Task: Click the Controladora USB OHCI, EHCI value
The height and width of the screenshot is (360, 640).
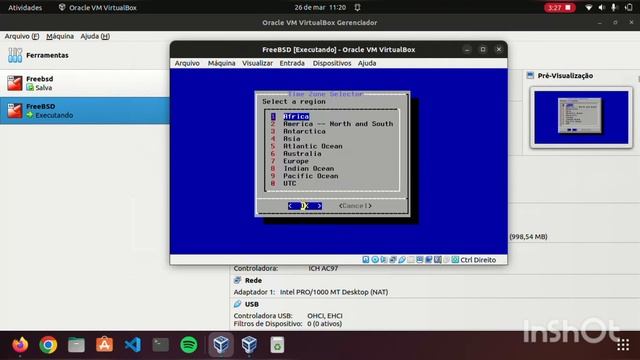Action: coord(325,316)
